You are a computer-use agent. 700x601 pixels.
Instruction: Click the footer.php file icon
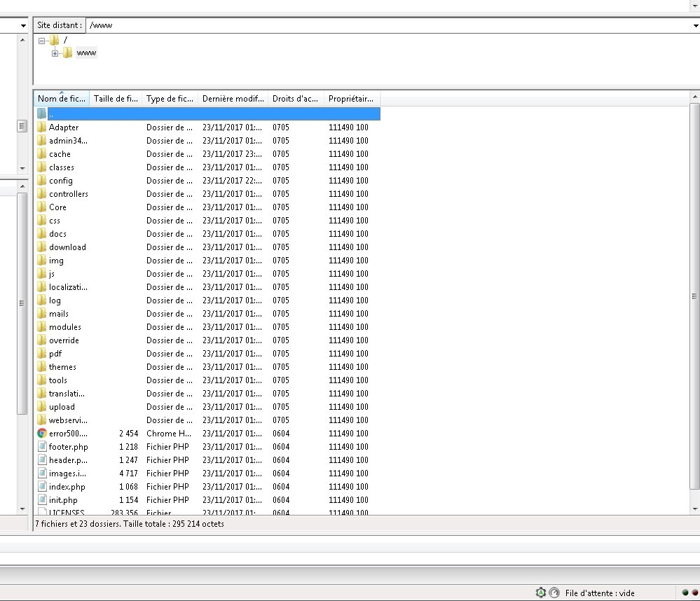[42, 447]
